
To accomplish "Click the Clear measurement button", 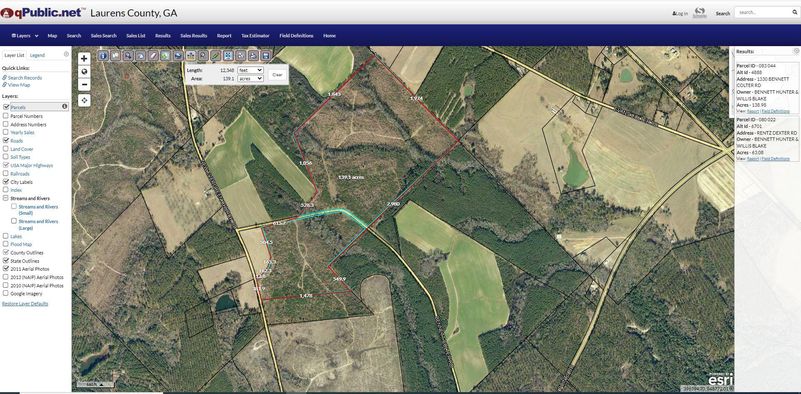I will point(277,75).
